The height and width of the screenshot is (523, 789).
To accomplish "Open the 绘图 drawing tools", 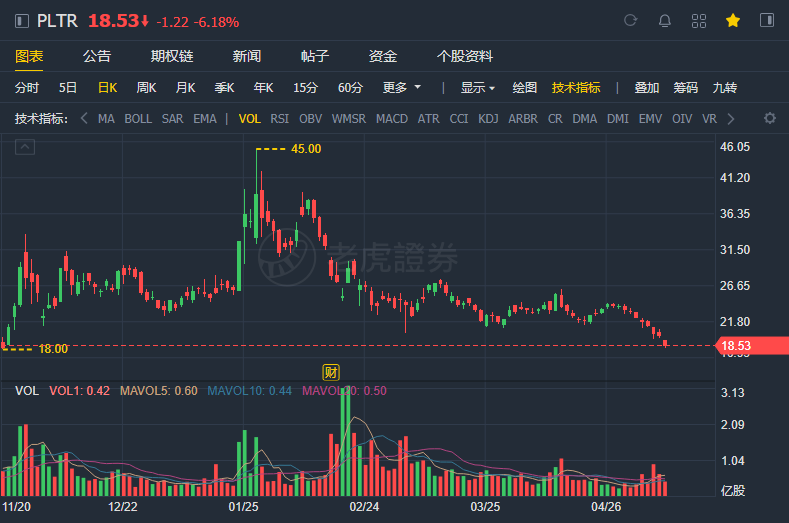I will coord(524,88).
